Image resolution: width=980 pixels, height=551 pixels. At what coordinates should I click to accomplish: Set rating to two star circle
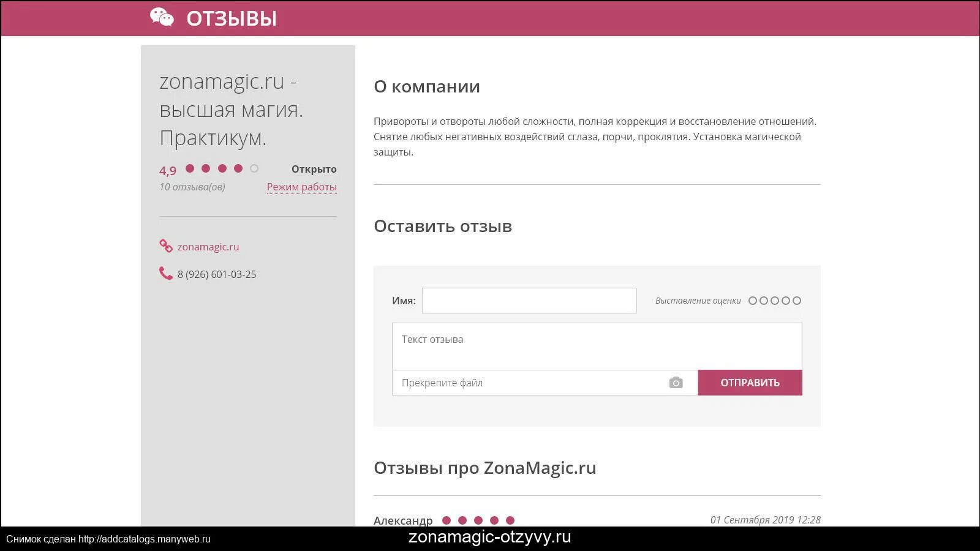764,301
